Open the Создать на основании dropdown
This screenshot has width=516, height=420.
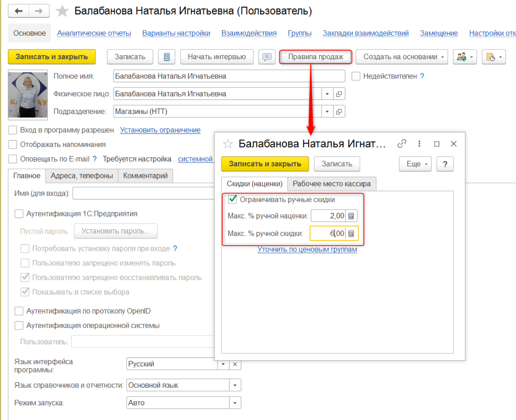tap(401, 57)
